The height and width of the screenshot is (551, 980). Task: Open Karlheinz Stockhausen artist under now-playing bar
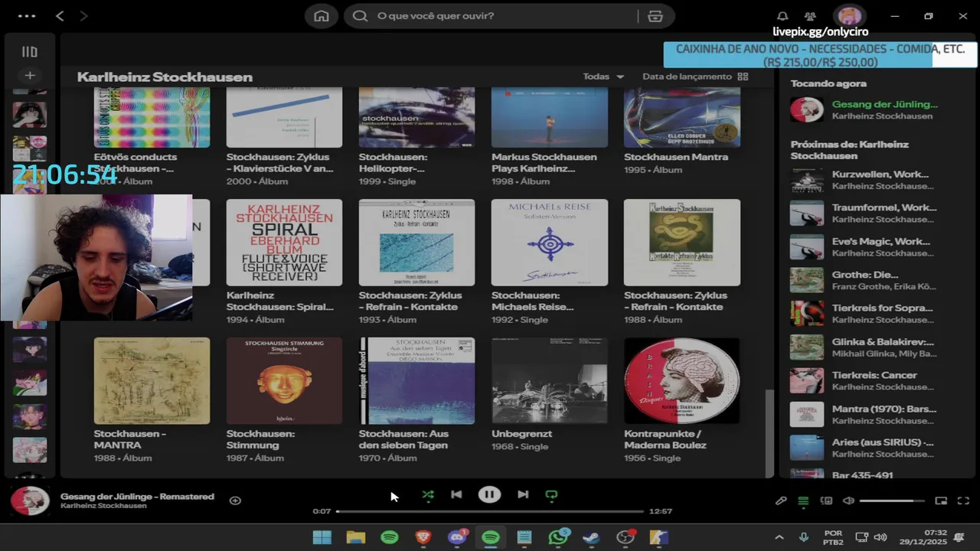[x=103, y=506]
